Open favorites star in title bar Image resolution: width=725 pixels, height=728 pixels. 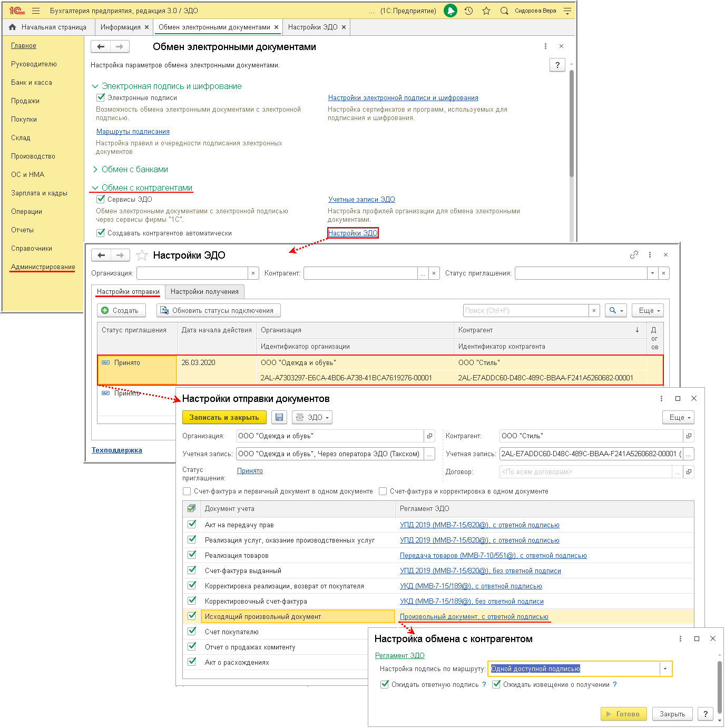(486, 11)
